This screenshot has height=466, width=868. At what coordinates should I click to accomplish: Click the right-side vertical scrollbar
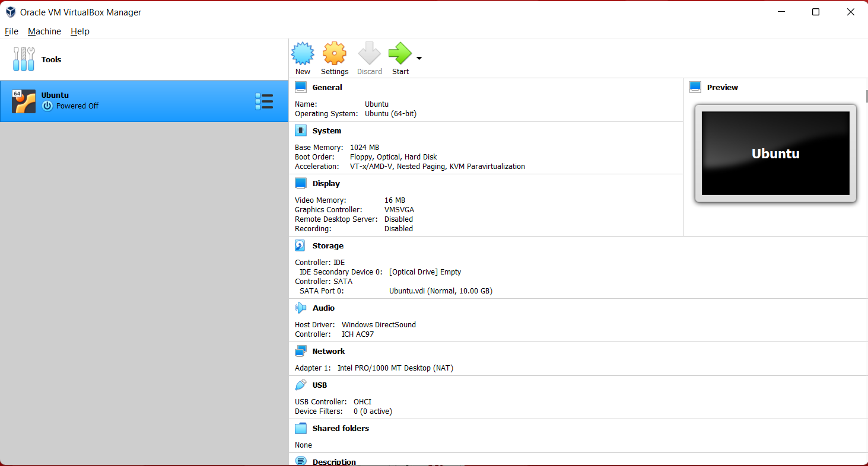864,95
